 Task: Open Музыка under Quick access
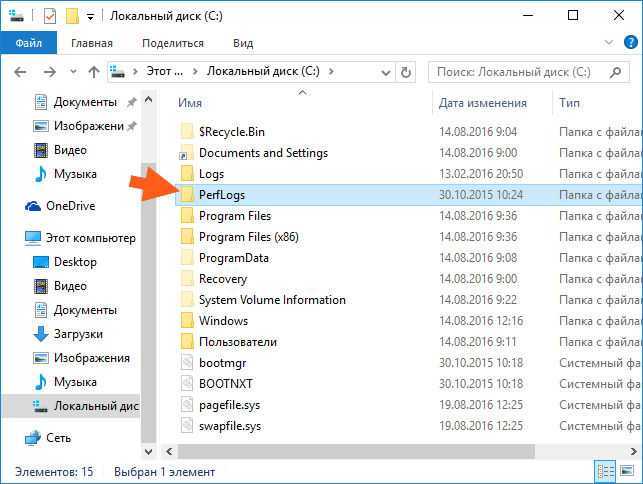[x=65, y=174]
